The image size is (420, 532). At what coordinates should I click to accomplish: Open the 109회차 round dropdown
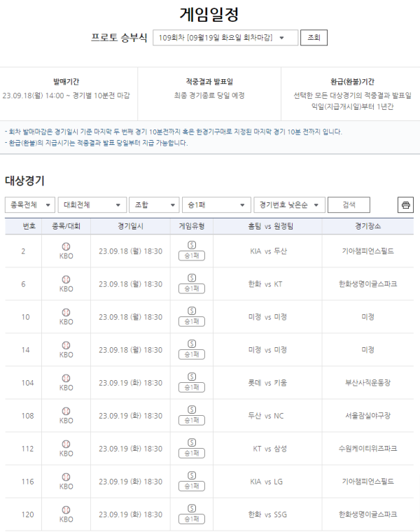coord(225,38)
